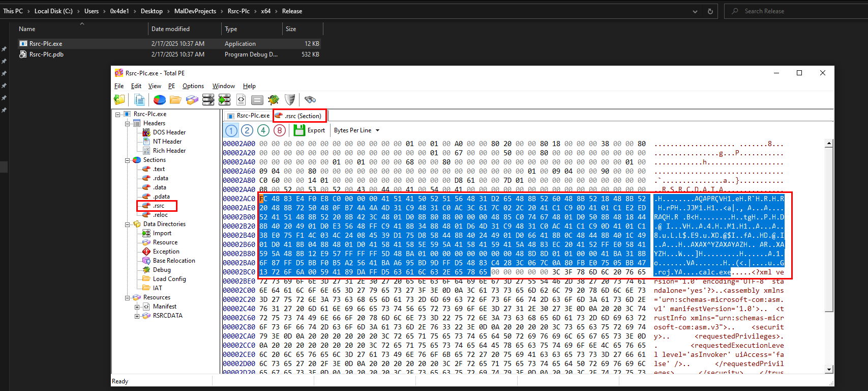This screenshot has height=391, width=868.
Task: Click the Search Release input field
Action: click(x=795, y=11)
